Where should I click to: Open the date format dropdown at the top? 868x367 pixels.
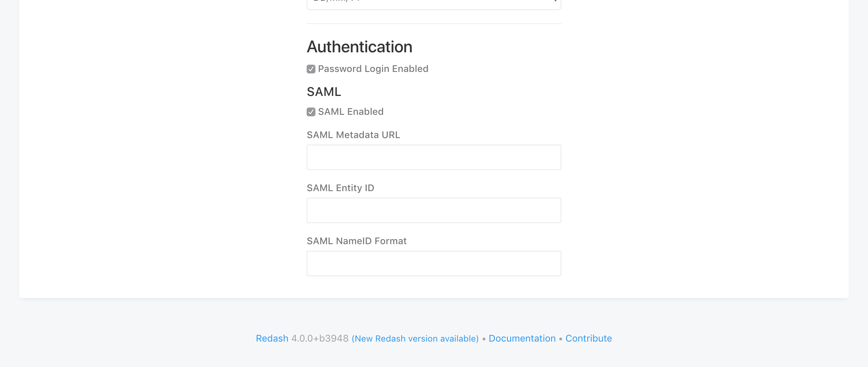[434, 4]
